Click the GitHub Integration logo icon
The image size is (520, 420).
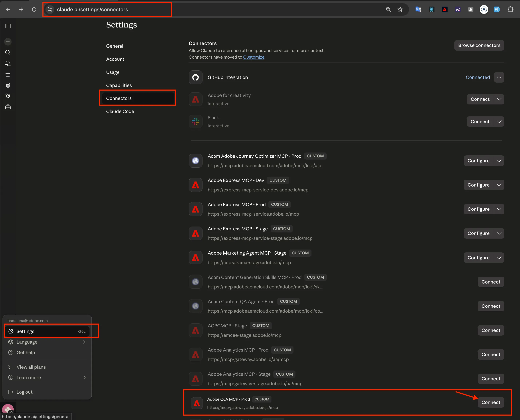[195, 77]
